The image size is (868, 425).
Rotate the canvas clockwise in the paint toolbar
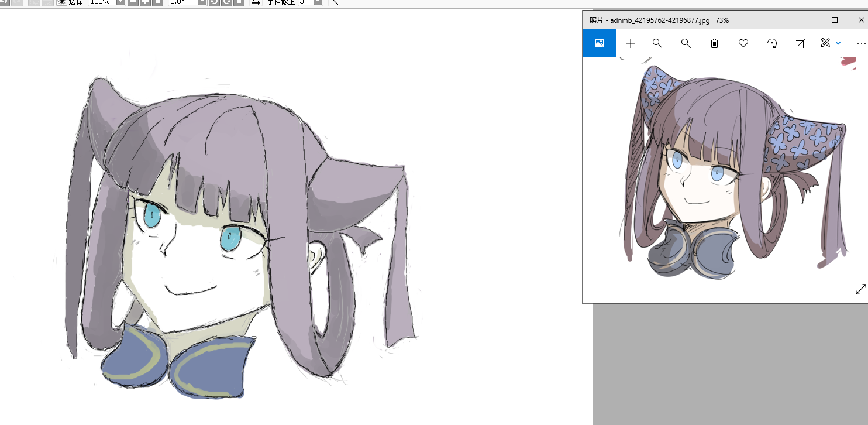(226, 2)
